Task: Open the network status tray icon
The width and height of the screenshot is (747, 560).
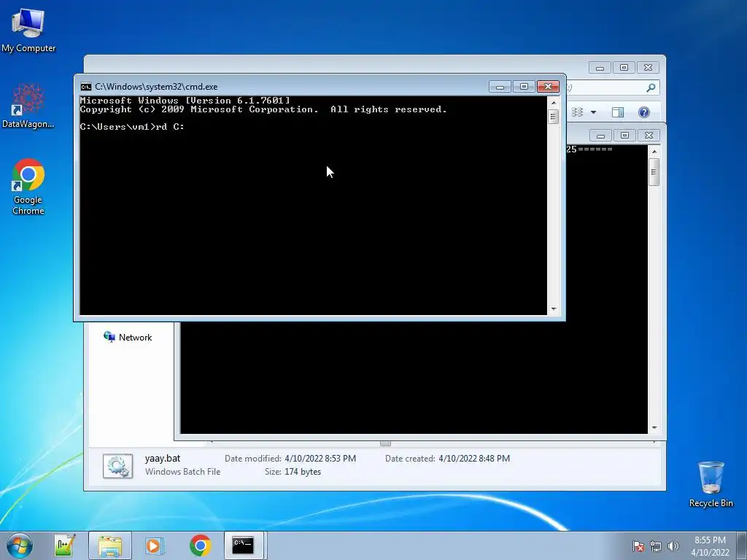Action: coord(656,546)
